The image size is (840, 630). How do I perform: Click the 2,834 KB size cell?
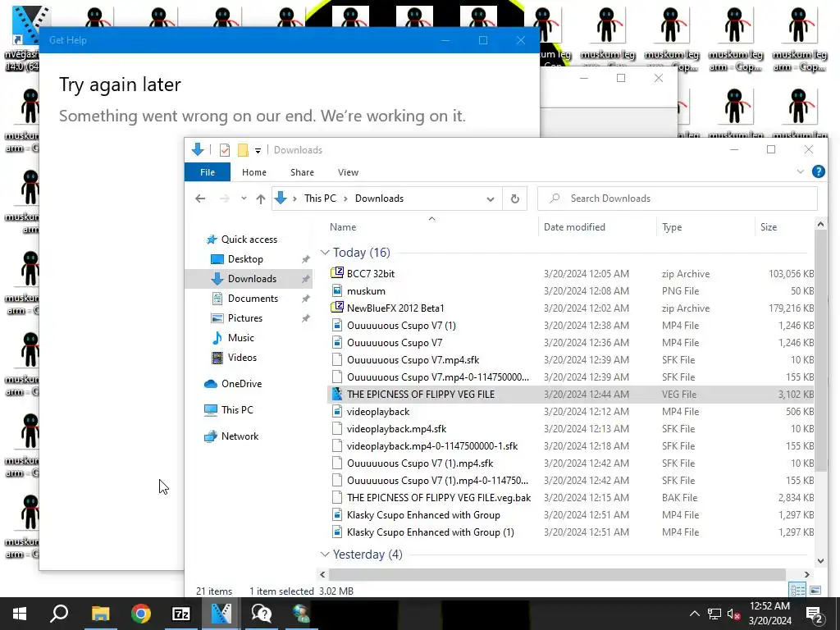tap(796, 498)
